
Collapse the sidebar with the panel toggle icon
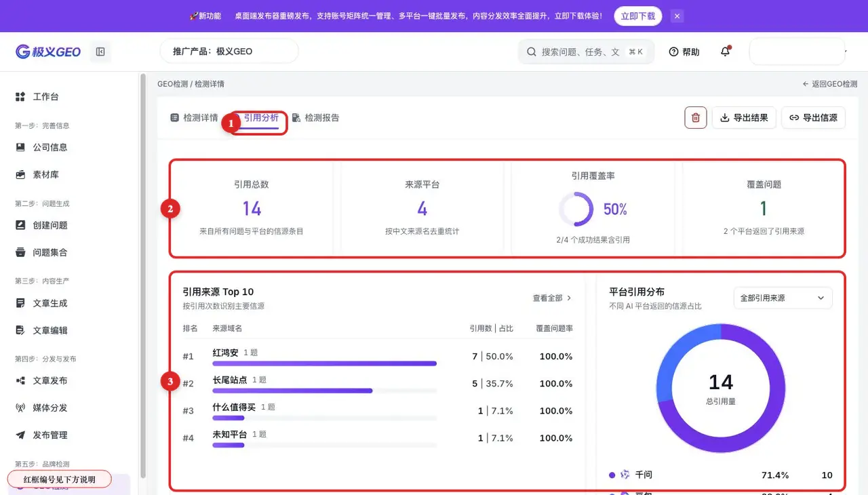(100, 52)
